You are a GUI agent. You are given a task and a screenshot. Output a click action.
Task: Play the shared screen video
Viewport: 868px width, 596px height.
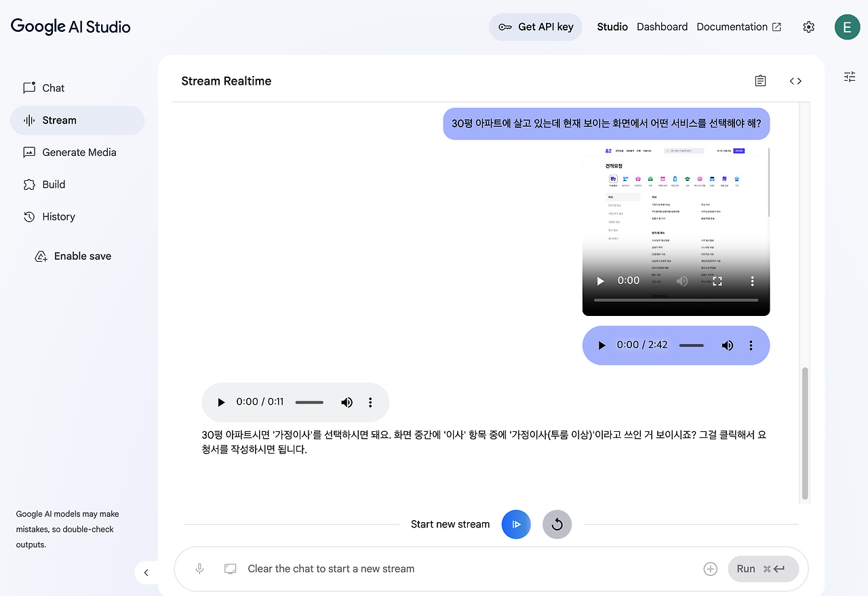pyautogui.click(x=600, y=281)
